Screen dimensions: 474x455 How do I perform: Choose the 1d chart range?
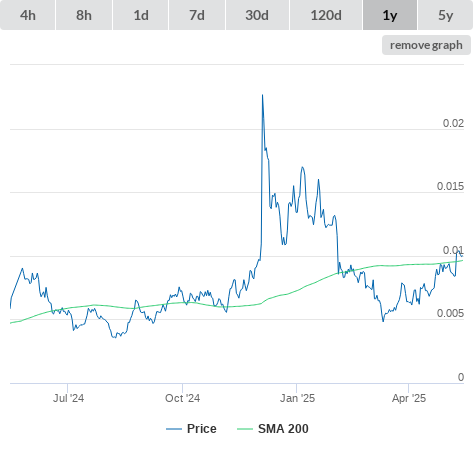point(141,15)
